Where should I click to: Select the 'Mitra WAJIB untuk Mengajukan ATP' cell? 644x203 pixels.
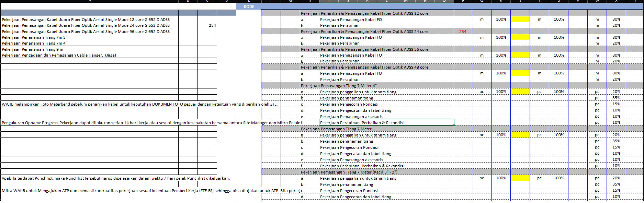click(150, 191)
